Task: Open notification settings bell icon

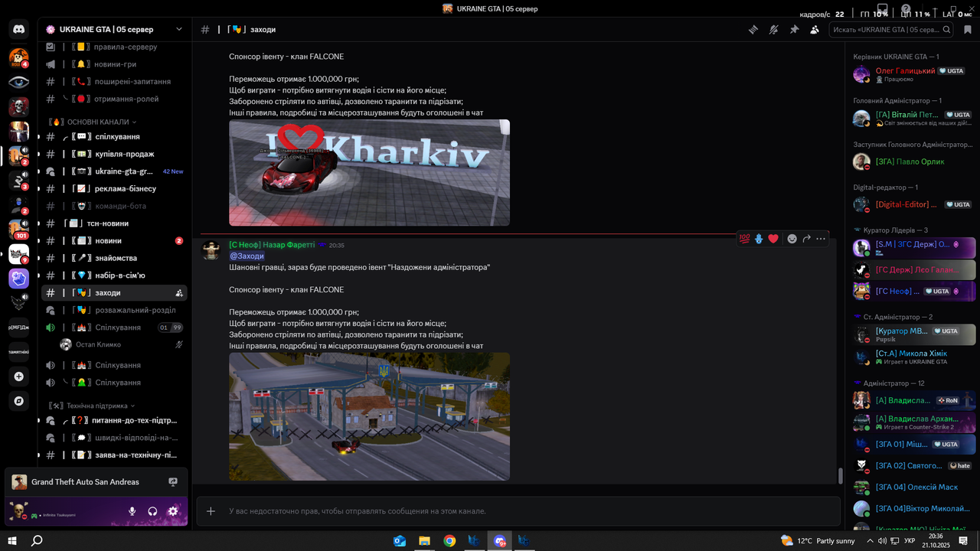Action: click(774, 29)
